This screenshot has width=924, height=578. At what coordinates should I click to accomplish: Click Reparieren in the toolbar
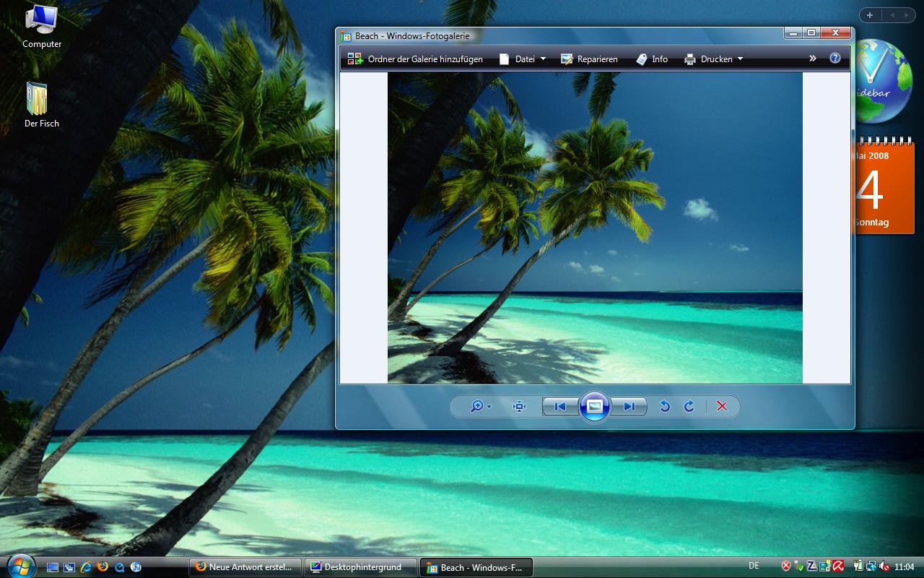(589, 59)
